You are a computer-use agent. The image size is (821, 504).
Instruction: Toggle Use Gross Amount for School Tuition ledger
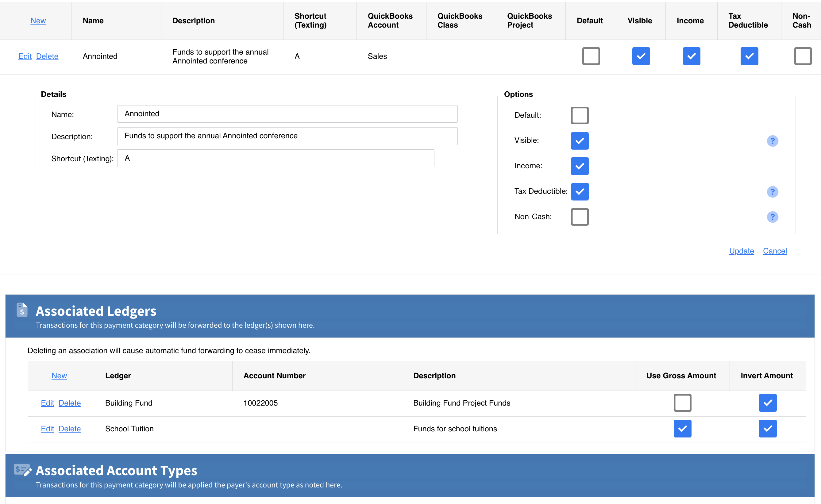pyautogui.click(x=681, y=428)
